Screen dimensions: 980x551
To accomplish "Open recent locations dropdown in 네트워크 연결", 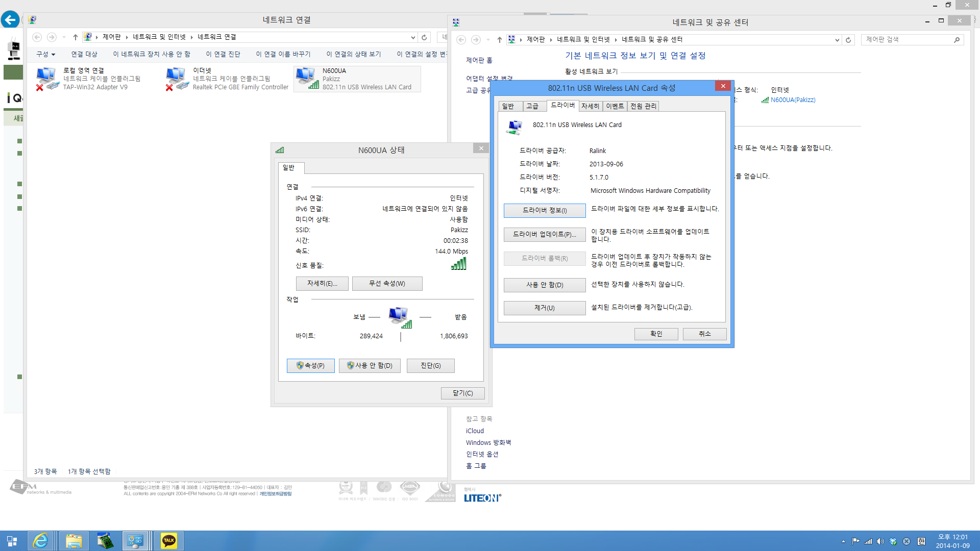I will [x=64, y=37].
